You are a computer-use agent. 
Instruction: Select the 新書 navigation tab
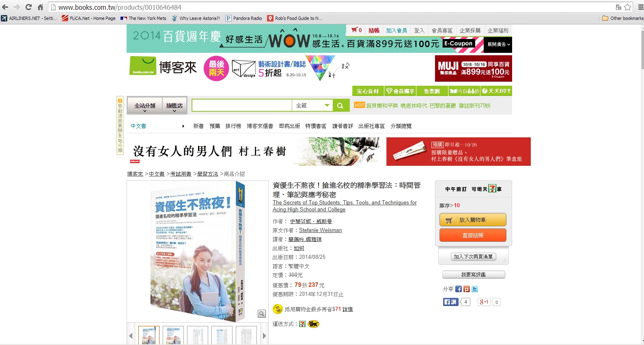198,126
